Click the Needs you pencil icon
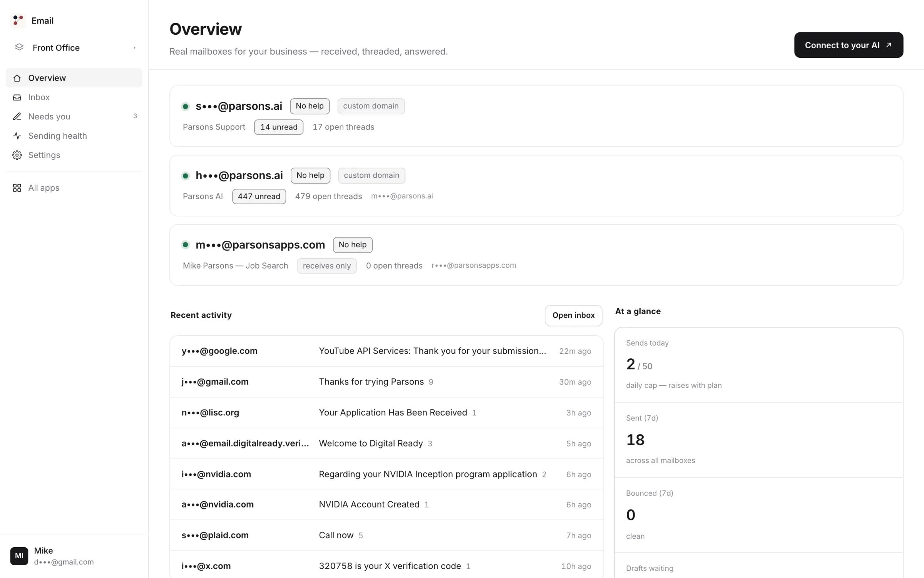The image size is (924, 578). (x=17, y=116)
